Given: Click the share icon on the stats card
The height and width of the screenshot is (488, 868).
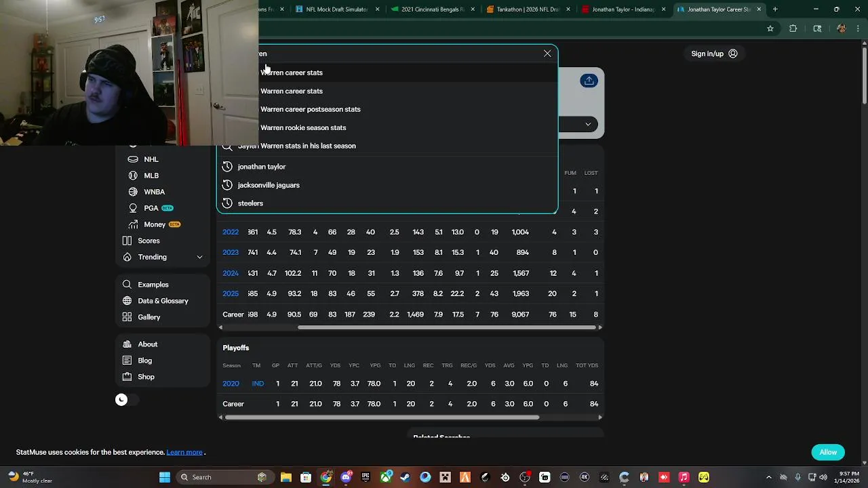Looking at the screenshot, I should point(589,81).
